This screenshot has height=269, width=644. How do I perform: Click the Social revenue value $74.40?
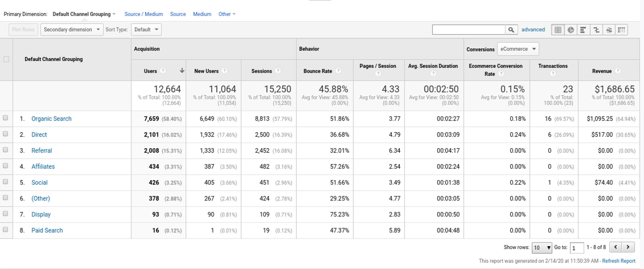click(604, 182)
